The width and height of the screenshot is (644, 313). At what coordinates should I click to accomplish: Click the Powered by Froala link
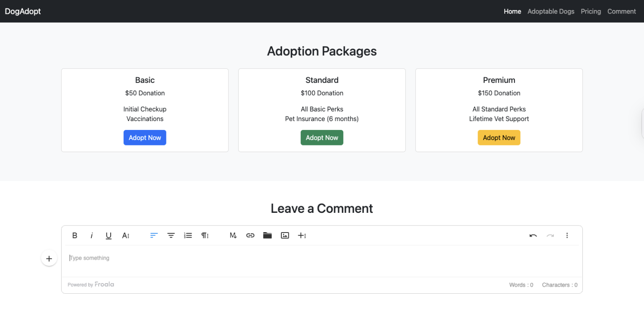(91, 285)
